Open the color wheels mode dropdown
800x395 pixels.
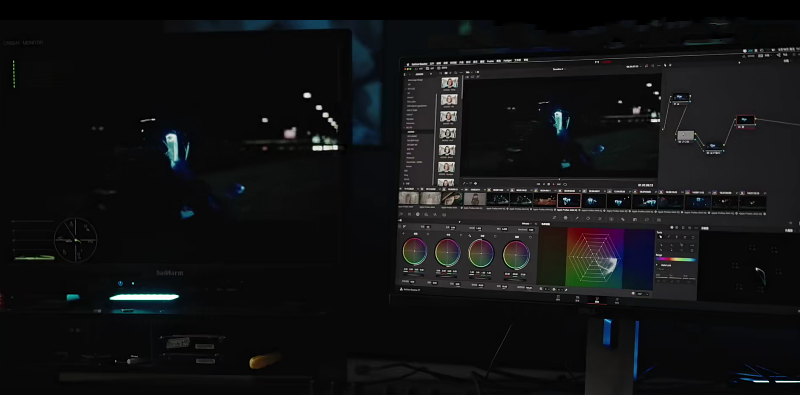[x=527, y=224]
